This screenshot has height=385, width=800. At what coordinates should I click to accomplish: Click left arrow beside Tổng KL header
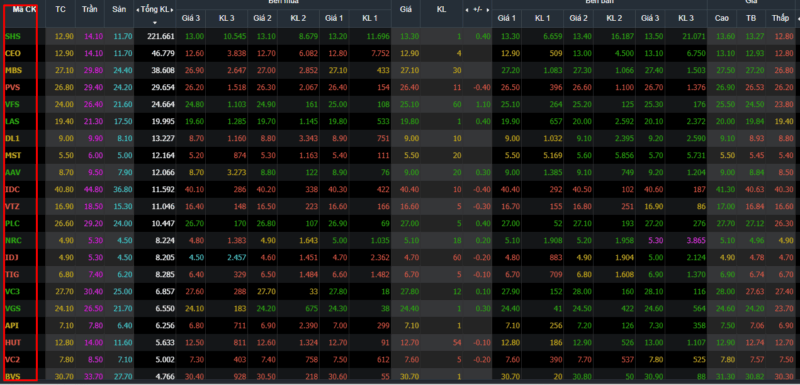tap(137, 11)
